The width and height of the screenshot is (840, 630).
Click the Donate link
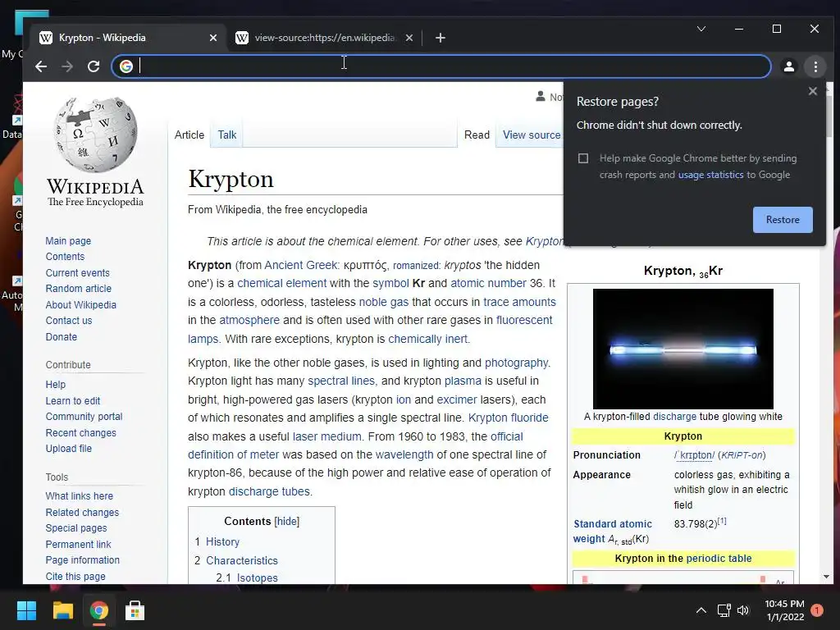pos(61,336)
